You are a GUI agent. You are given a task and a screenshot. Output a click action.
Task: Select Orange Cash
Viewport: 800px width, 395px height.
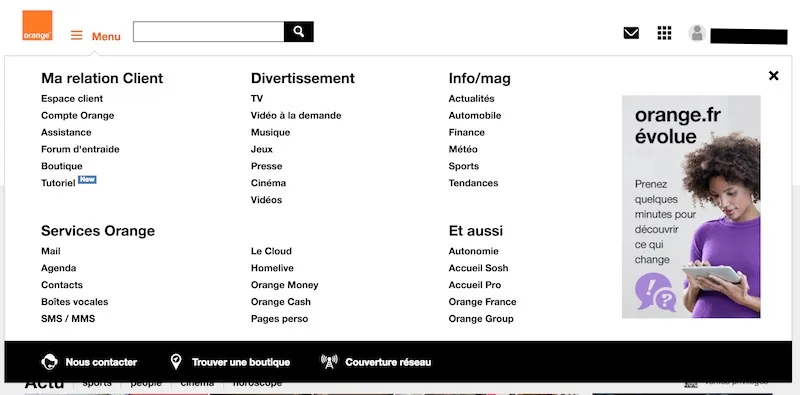(281, 302)
